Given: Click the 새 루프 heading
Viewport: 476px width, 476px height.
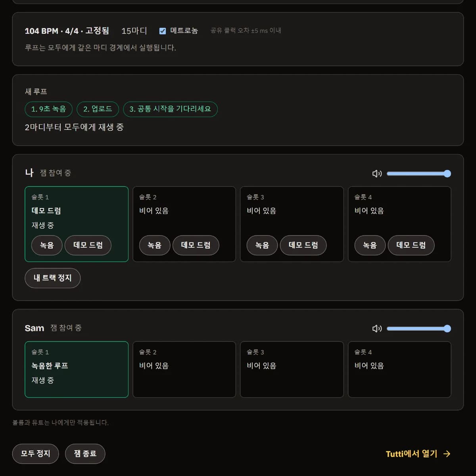Looking at the screenshot, I should pos(36,92).
